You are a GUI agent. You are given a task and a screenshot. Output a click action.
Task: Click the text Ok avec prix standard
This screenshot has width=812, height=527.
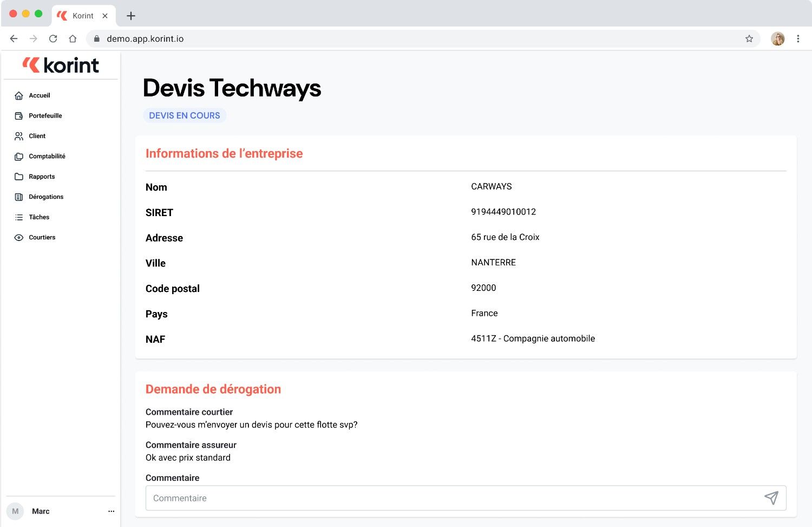(x=188, y=458)
